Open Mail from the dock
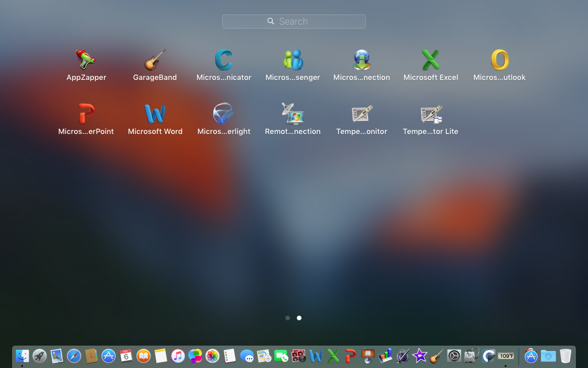 [x=57, y=355]
